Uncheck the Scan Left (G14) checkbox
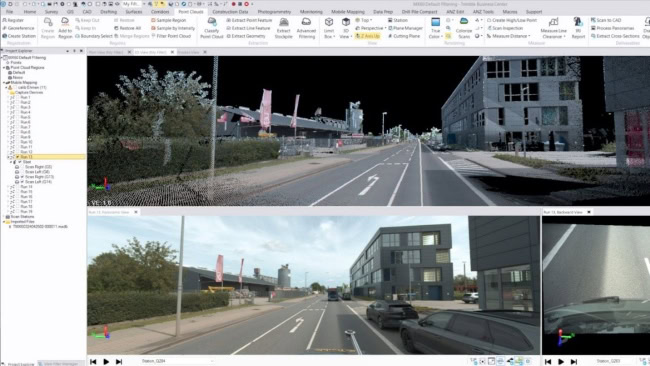The width and height of the screenshot is (650, 366). [22, 182]
